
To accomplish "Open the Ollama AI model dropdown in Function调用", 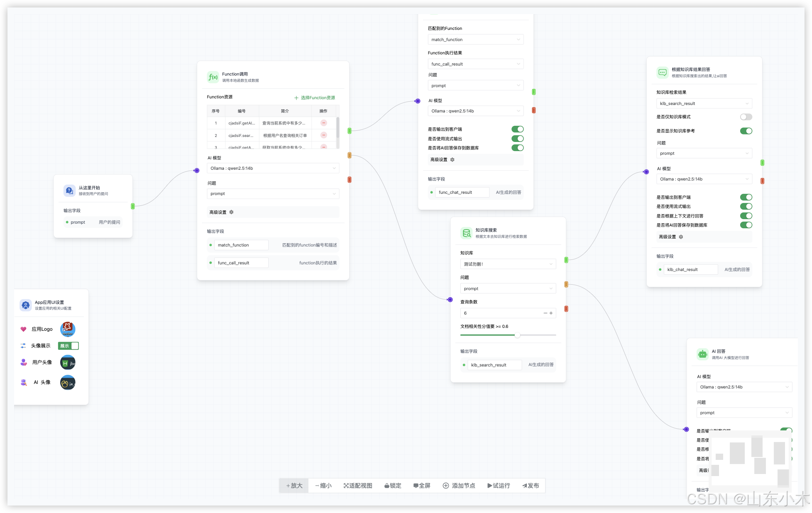I will pyautogui.click(x=273, y=168).
